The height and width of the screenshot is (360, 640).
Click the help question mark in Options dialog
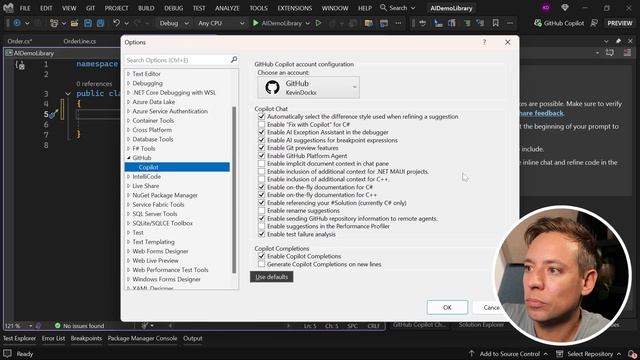tap(484, 42)
